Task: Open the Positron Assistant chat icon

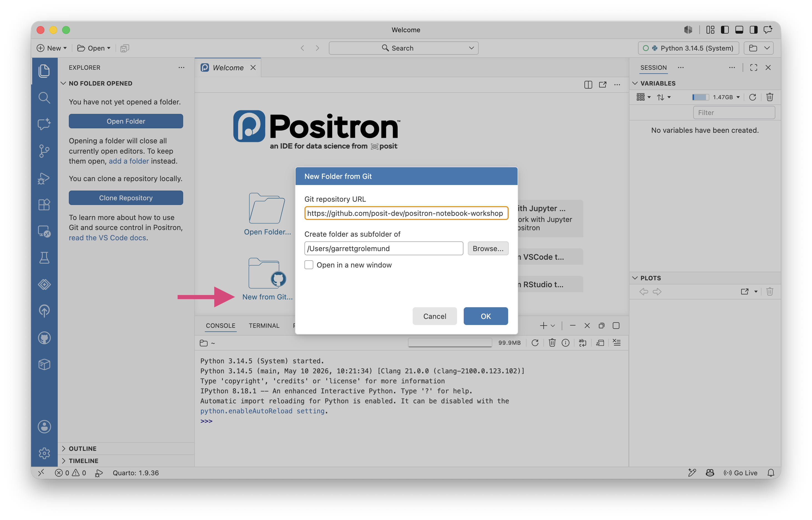Action: 44,124
